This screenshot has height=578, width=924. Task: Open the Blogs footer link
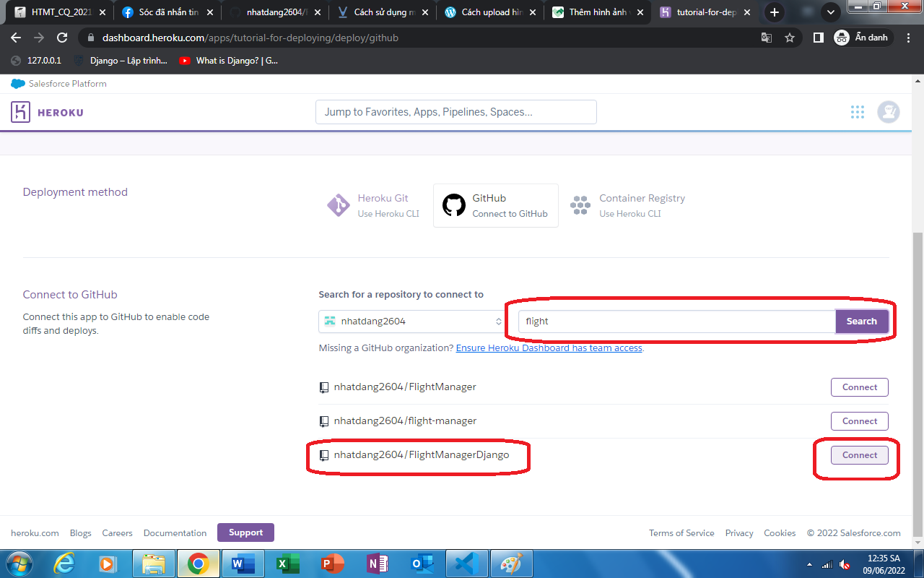(x=81, y=533)
